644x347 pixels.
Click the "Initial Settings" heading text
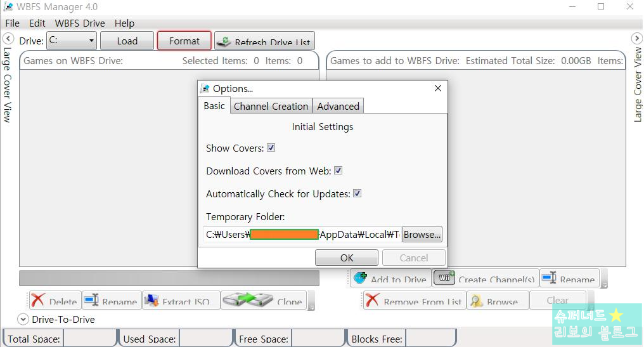click(x=323, y=127)
